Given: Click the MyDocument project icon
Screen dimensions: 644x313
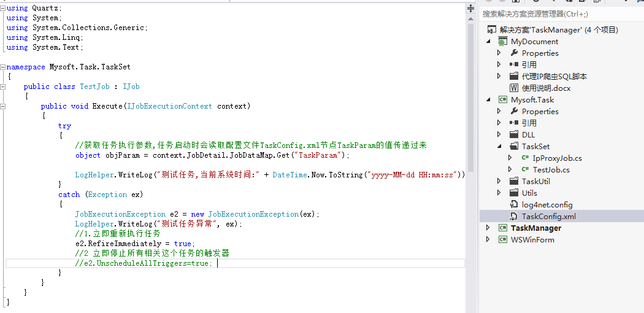Looking at the screenshot, I should pos(503,42).
